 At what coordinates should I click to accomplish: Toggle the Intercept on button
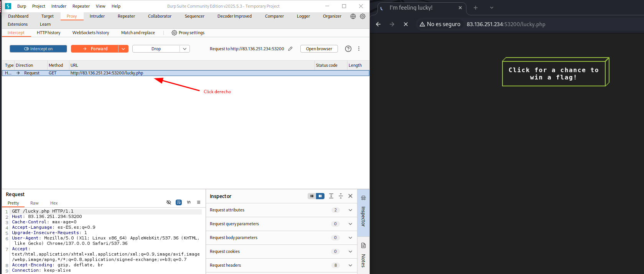(38, 49)
